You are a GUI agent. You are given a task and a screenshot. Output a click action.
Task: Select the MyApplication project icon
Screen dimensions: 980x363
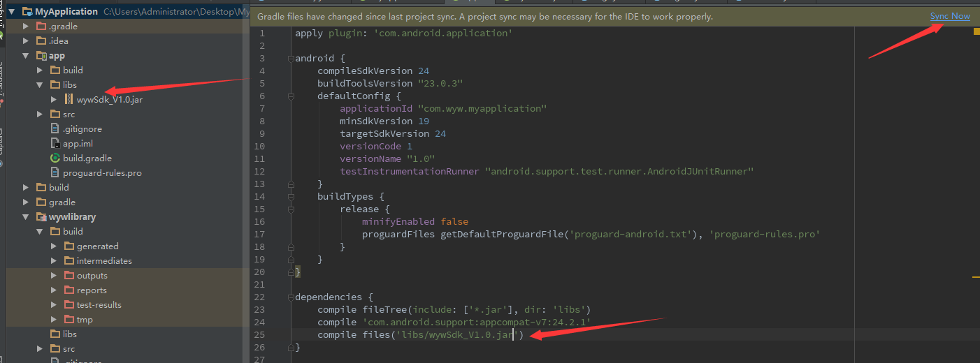coord(27,11)
